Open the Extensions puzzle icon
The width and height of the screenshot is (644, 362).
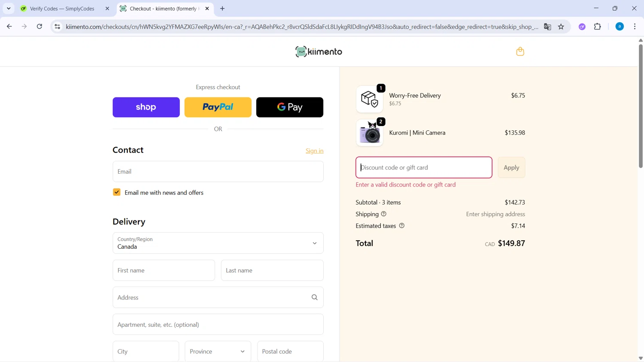point(598,27)
